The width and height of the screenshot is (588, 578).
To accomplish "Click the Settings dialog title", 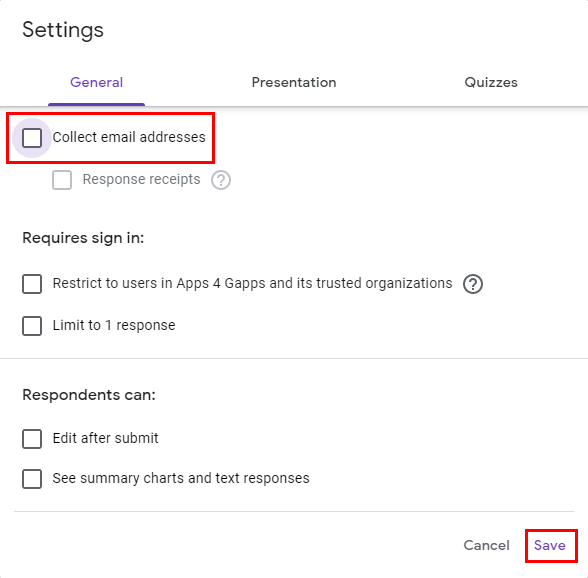I will (63, 30).
